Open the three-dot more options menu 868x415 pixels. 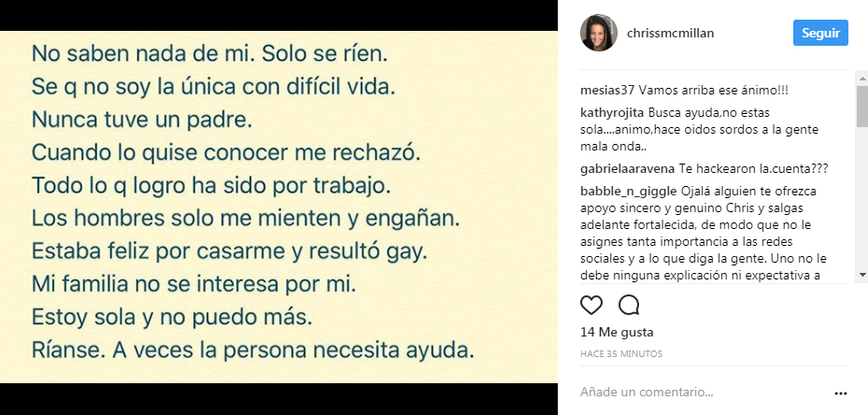point(840,394)
